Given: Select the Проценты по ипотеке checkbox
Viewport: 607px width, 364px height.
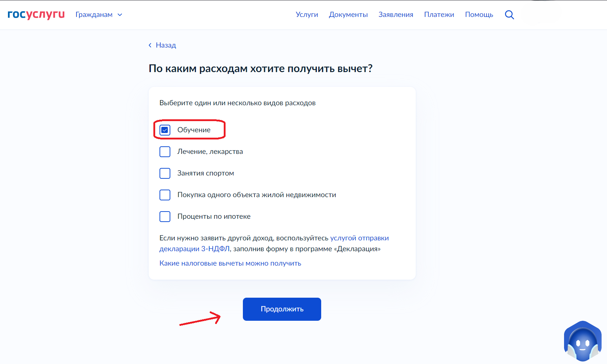Looking at the screenshot, I should pos(165,216).
